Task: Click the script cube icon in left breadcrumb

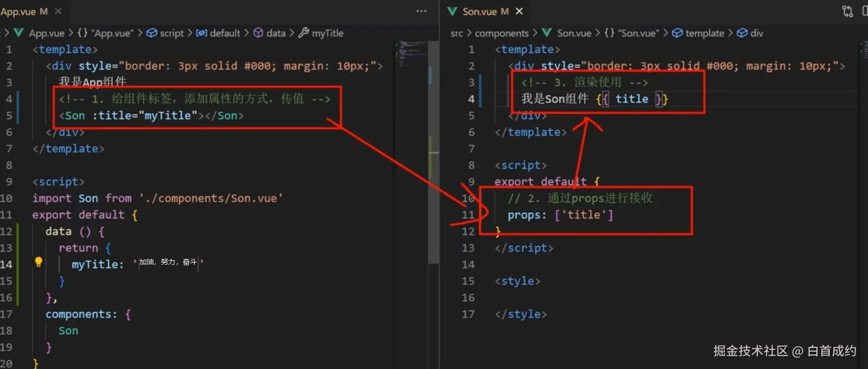Action: point(152,33)
